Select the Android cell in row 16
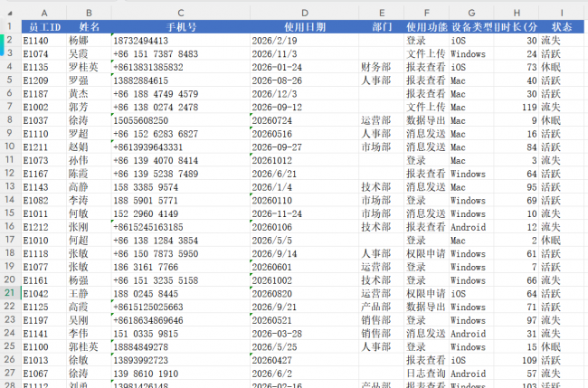 click(471, 227)
